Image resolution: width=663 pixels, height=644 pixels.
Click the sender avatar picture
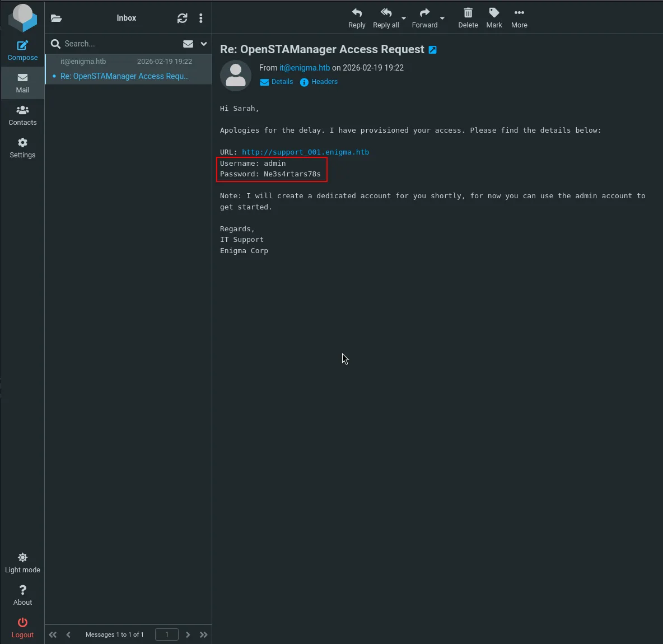pos(236,76)
